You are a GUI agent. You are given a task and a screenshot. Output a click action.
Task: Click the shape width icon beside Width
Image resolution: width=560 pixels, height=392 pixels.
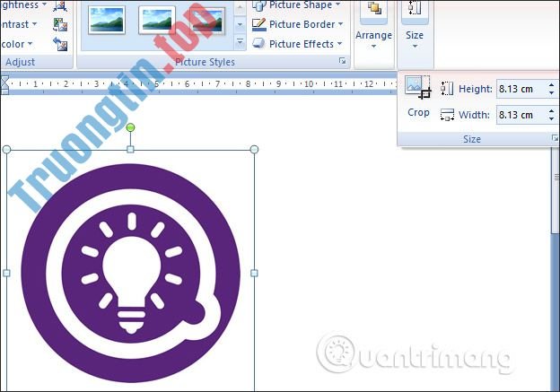(x=447, y=115)
